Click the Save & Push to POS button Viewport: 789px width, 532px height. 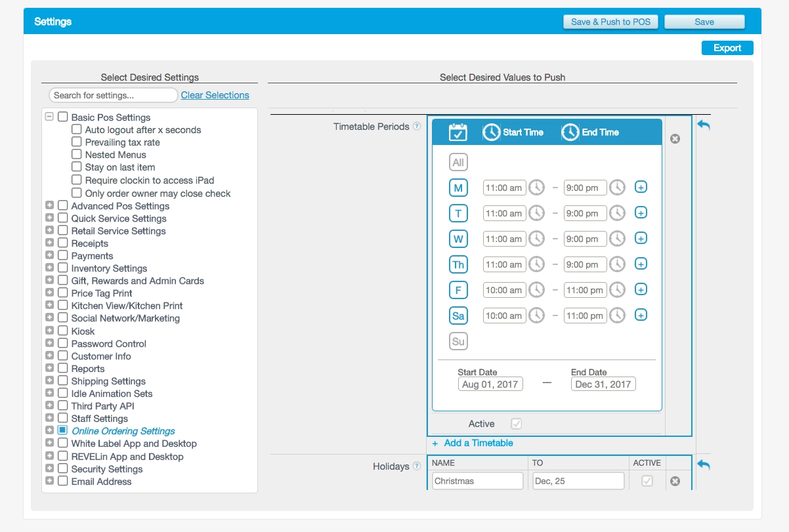click(610, 22)
